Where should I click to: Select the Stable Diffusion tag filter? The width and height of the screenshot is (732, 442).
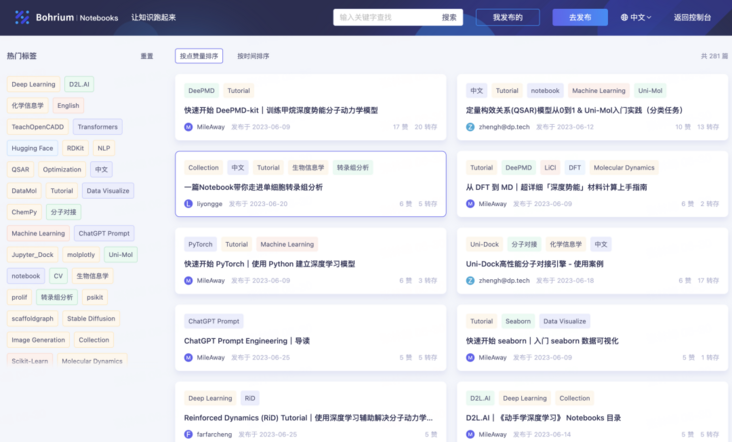point(91,319)
